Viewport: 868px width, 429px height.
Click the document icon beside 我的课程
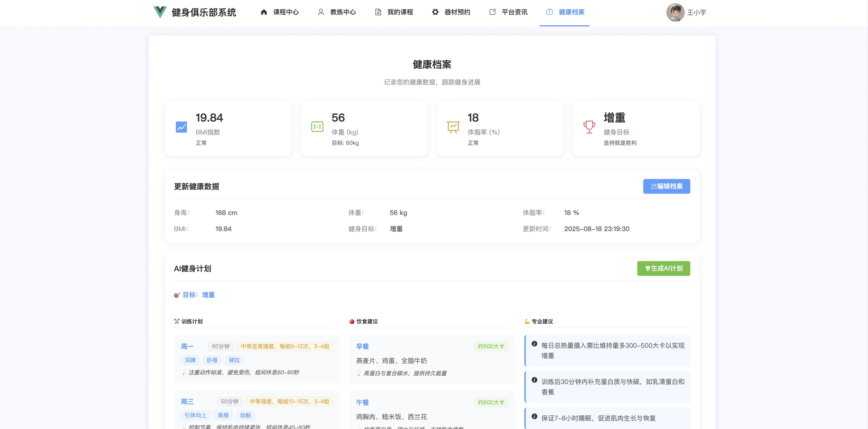pos(378,12)
